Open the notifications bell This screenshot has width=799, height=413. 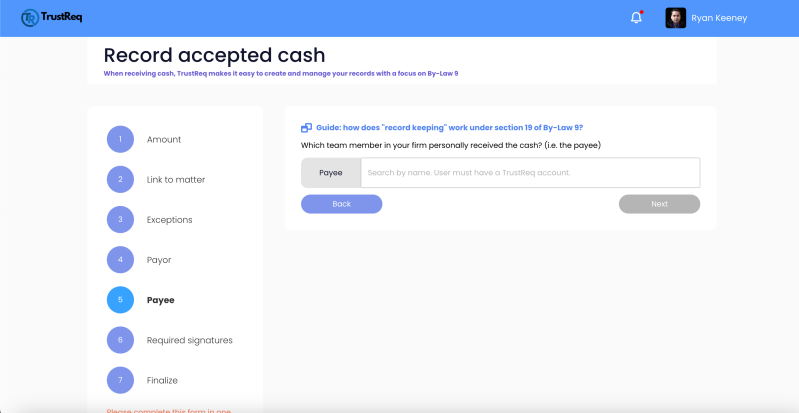[x=636, y=18]
